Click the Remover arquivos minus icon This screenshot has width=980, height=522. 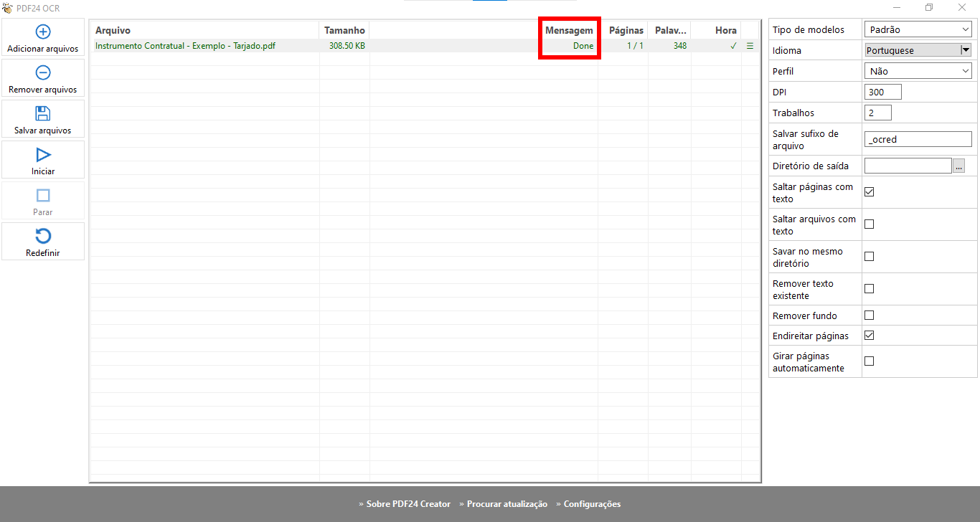click(43, 72)
